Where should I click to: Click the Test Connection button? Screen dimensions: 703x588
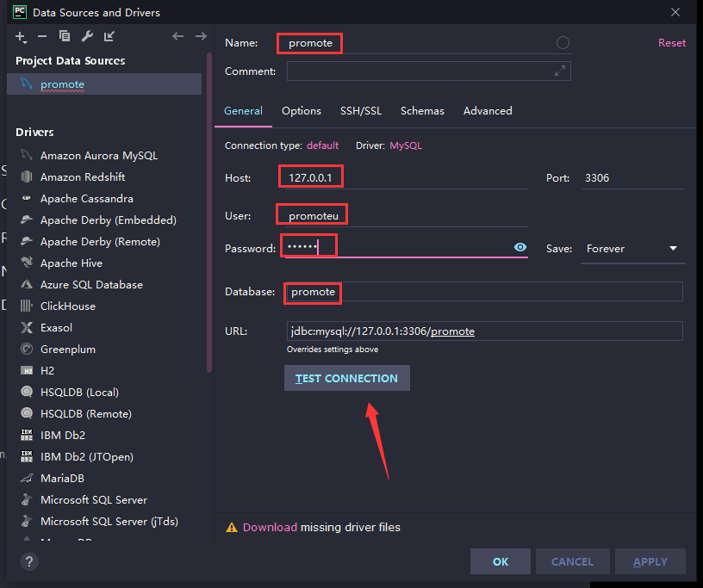pyautogui.click(x=347, y=378)
